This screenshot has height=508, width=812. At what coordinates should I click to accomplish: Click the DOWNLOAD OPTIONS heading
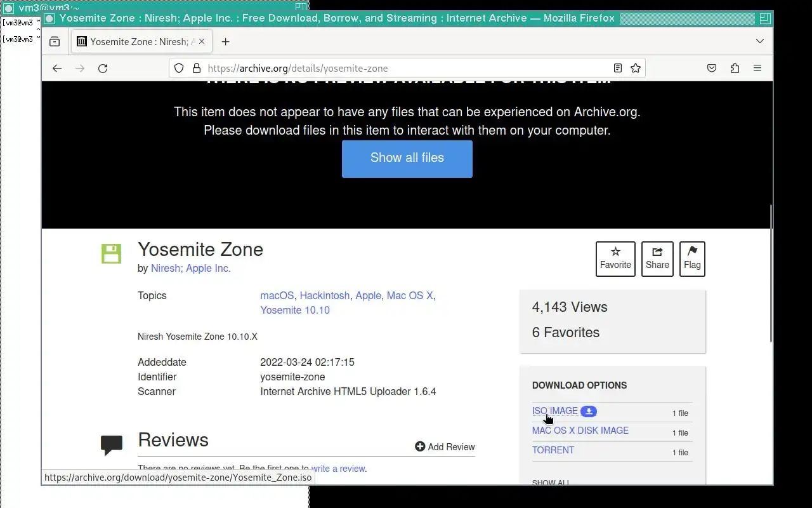[579, 385]
